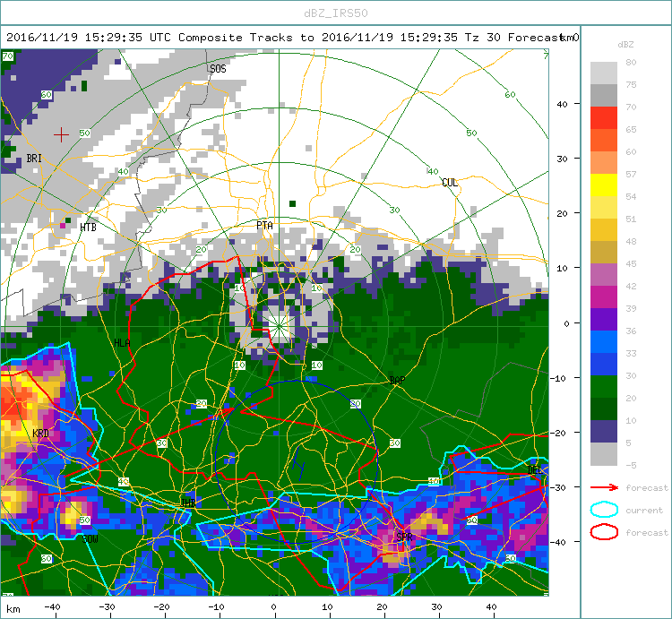The width and height of the screenshot is (672, 619).
Task: Click the DEL station label
Action: click(534, 469)
